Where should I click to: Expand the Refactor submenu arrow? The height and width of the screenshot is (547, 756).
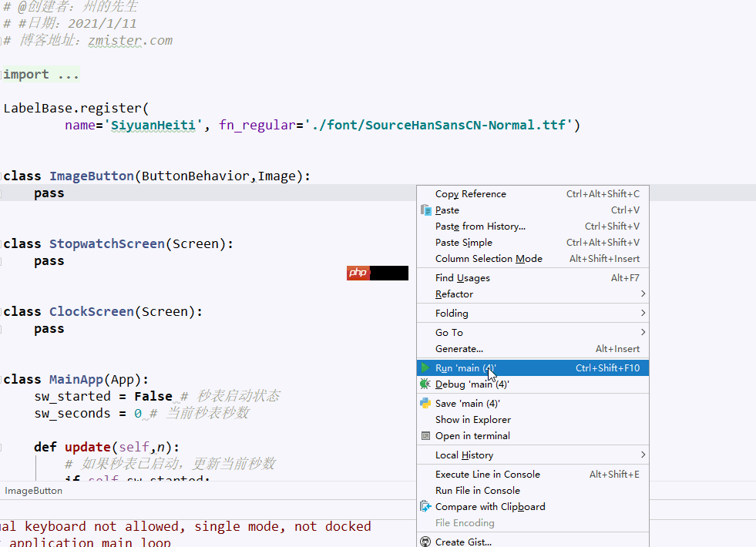[x=643, y=294]
